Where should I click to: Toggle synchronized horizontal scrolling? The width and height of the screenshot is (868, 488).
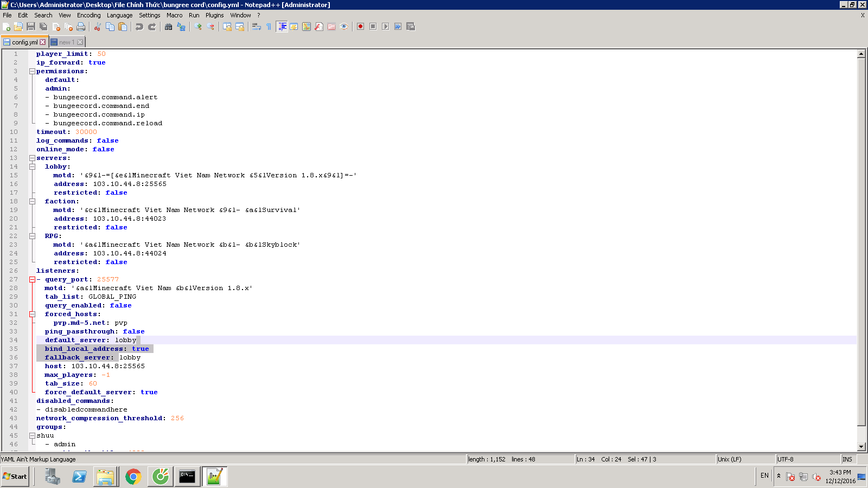(240, 27)
